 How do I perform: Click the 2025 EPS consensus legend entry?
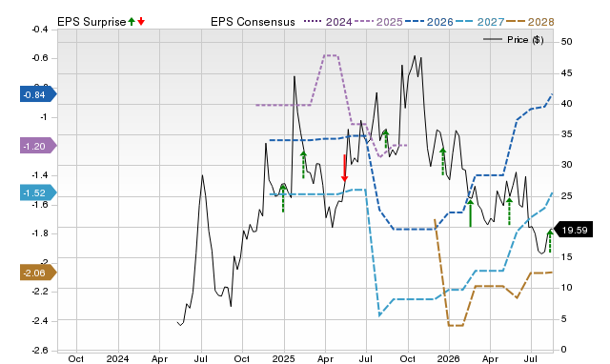(378, 22)
